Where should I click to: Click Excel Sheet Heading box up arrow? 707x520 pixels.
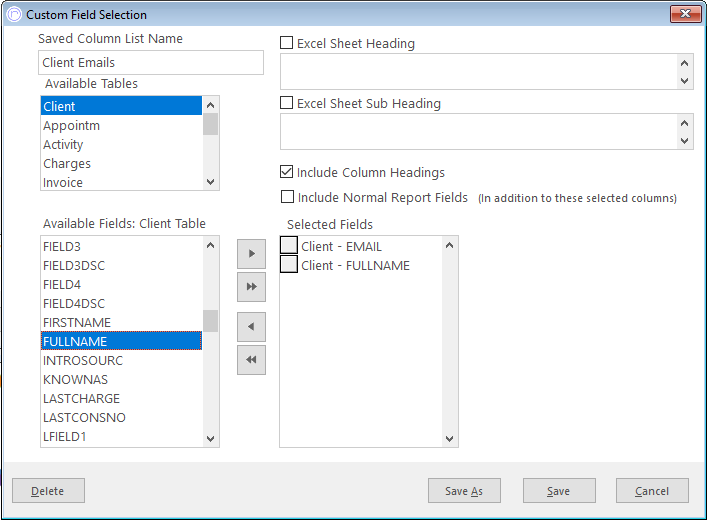tap(684, 63)
